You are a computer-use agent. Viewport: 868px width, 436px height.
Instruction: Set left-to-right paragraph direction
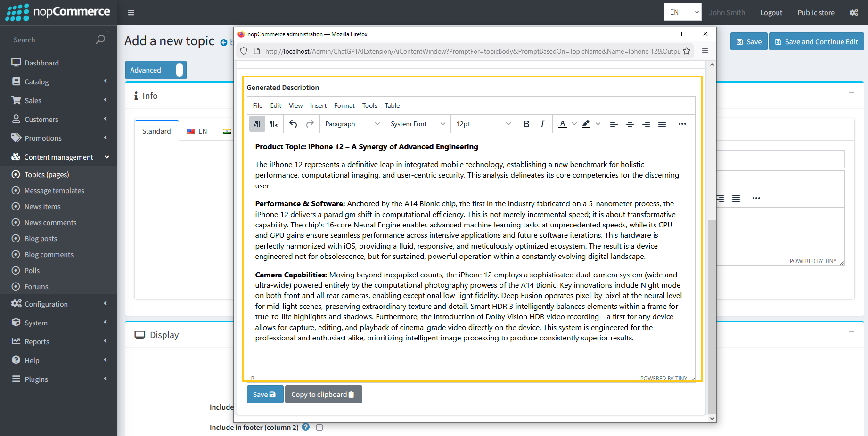coord(257,124)
